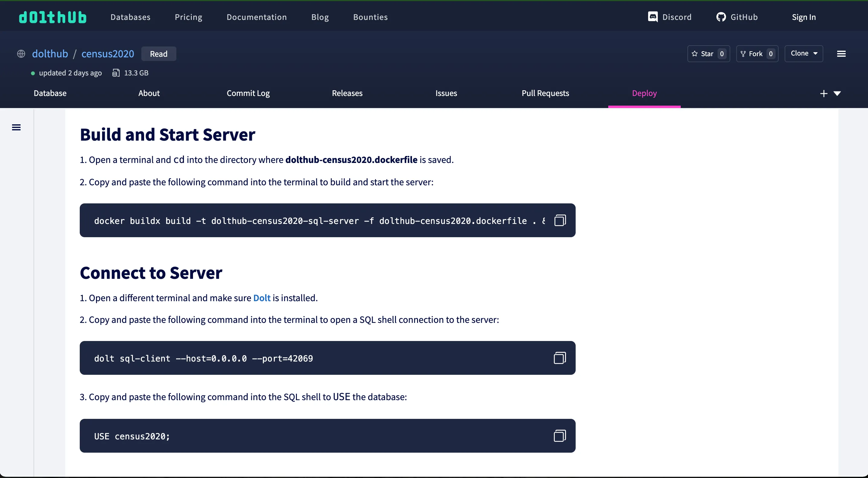868x478 pixels.
Task: Open Discord from the top navigation
Action: [x=669, y=17]
